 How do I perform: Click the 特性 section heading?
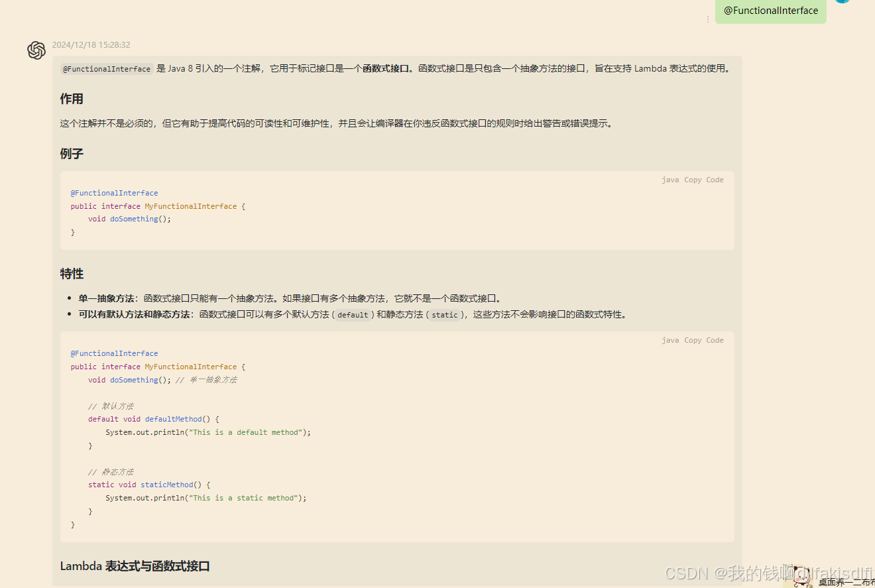coord(72,273)
